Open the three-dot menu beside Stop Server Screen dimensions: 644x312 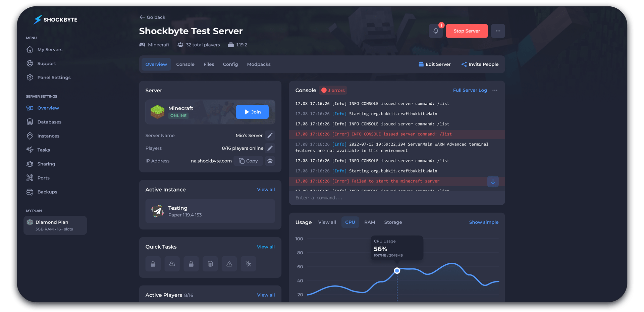pos(498,31)
